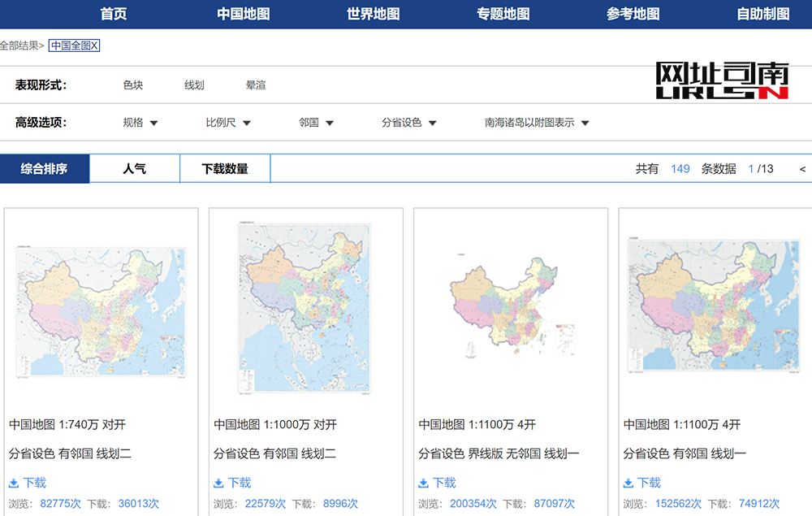Screen dimensions: 812x516
Task: Select 晕渲 display style
Action: (x=256, y=85)
